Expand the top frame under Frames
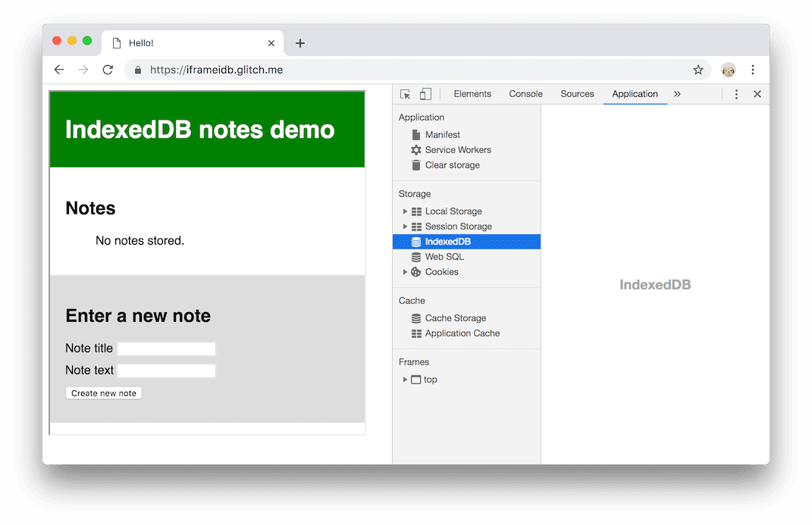 click(x=404, y=380)
